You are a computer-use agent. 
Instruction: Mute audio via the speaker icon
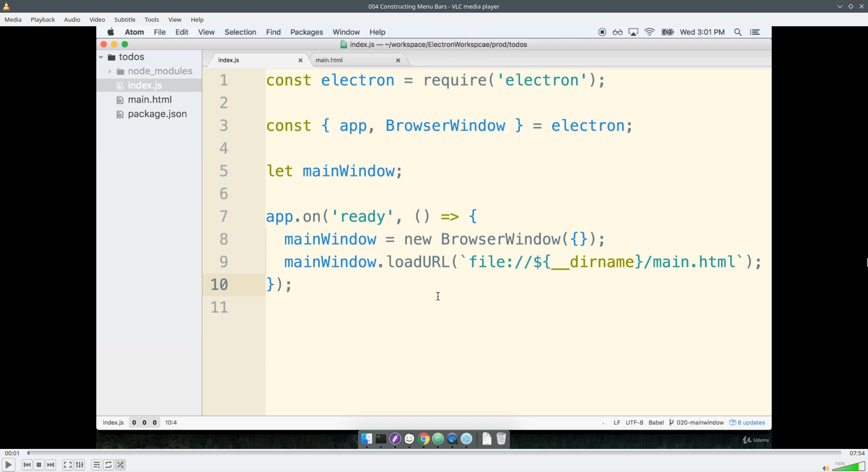[825, 468]
